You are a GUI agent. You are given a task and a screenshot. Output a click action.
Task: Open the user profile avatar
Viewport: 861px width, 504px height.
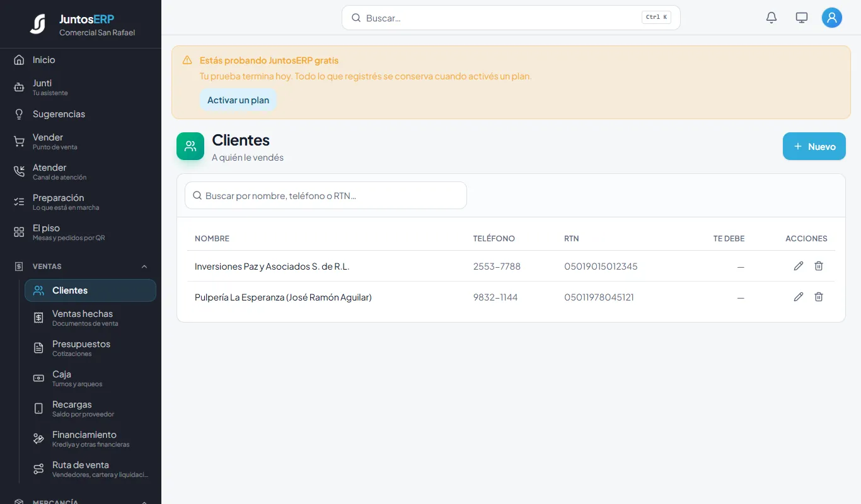[832, 18]
